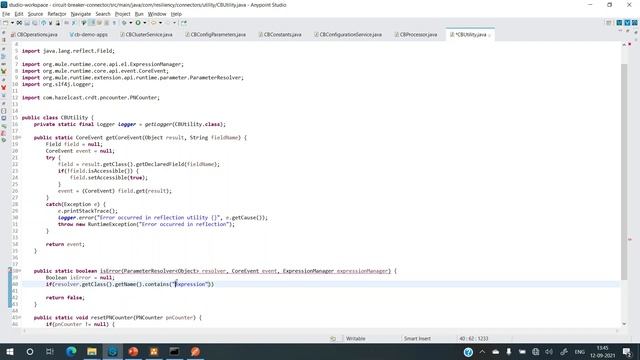Click the horizontal scrollbar of the editor
Screen dimensions: 640x360
[320, 331]
